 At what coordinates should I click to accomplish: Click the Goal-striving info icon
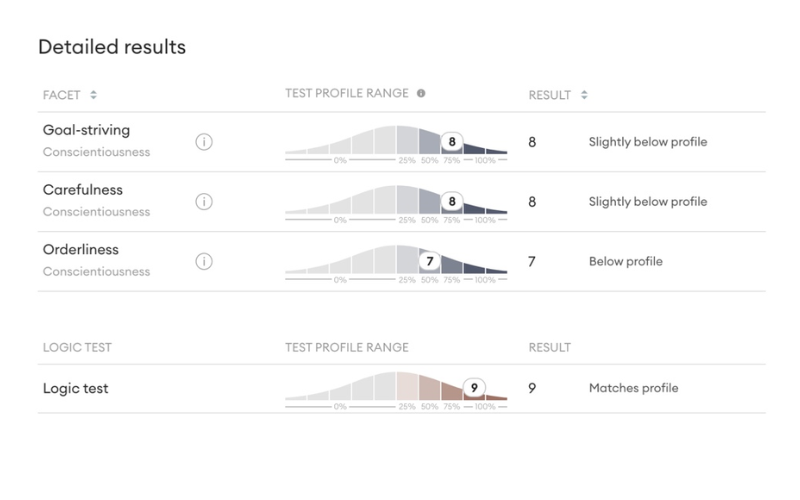(x=203, y=142)
